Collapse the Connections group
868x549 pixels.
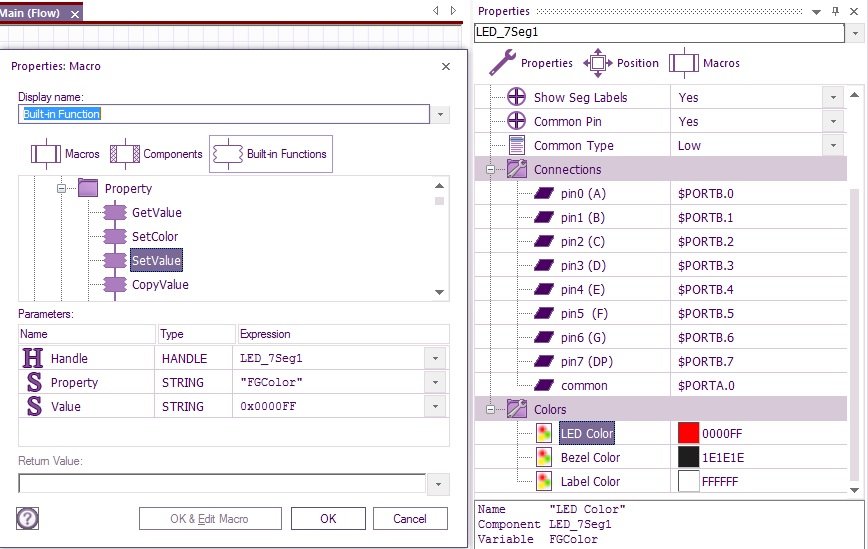(490, 170)
